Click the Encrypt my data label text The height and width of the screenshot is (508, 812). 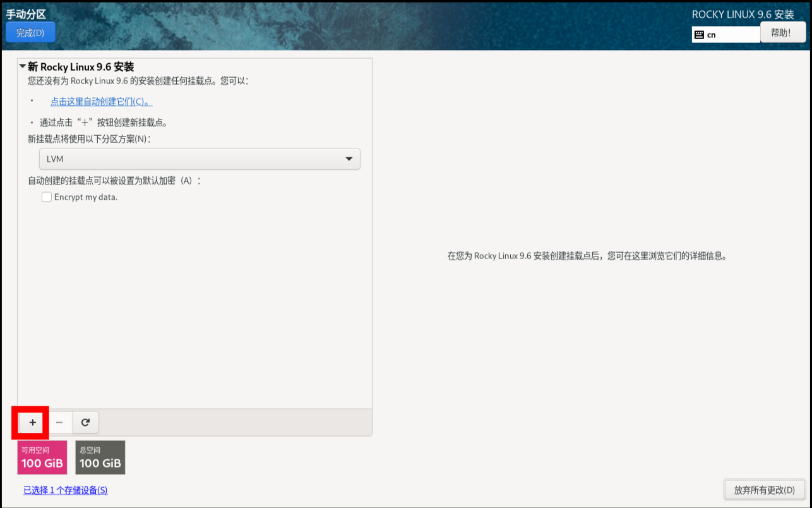[x=86, y=197]
